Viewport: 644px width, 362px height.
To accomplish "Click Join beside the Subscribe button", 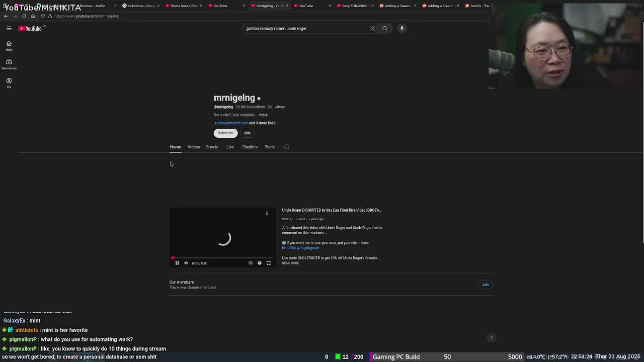I will 247,133.
